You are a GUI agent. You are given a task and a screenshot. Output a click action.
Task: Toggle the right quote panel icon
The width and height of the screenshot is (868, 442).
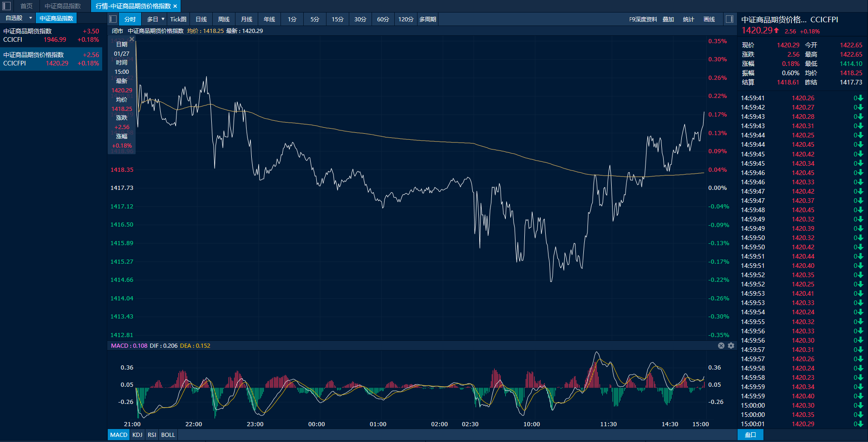730,19
